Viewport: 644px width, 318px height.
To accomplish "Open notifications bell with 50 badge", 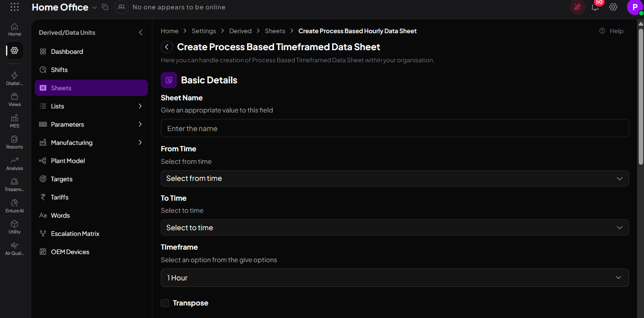I will (595, 7).
